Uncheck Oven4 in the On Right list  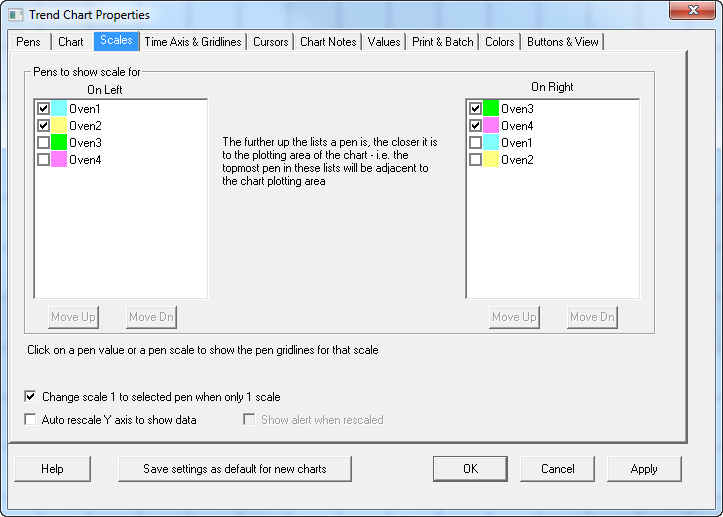coord(476,126)
